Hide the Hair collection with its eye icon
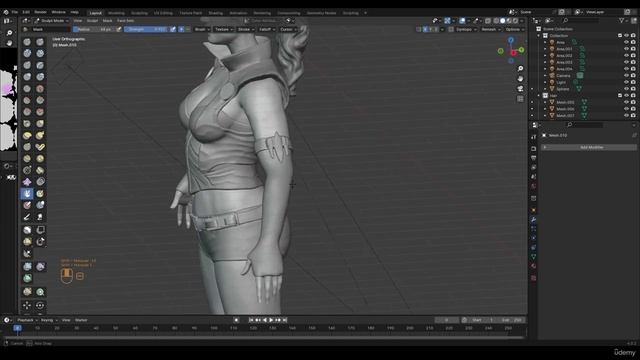This screenshot has height=360, width=640. point(626,96)
